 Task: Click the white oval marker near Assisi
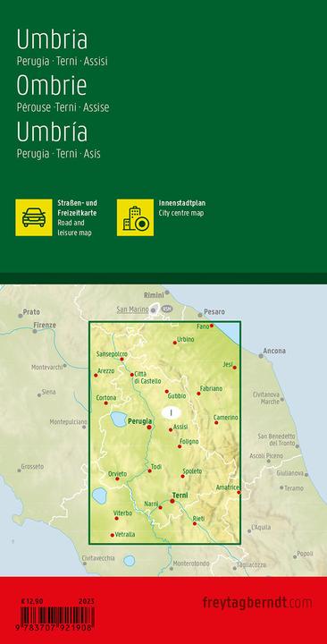coord(172,412)
